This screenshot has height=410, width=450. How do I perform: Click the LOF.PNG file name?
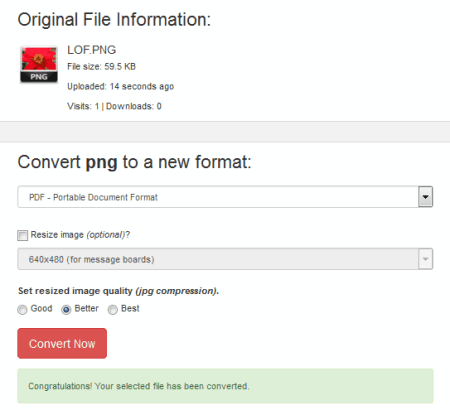pyautogui.click(x=92, y=50)
